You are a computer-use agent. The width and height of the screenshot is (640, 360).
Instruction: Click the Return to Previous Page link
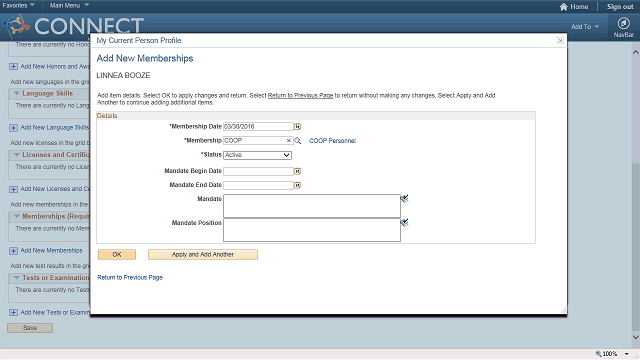130,278
